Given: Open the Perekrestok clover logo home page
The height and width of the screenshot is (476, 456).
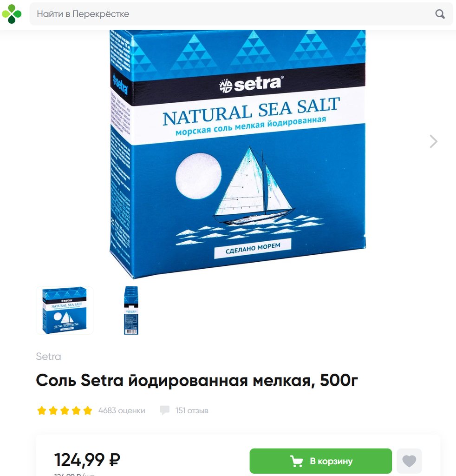Looking at the screenshot, I should [x=12, y=14].
